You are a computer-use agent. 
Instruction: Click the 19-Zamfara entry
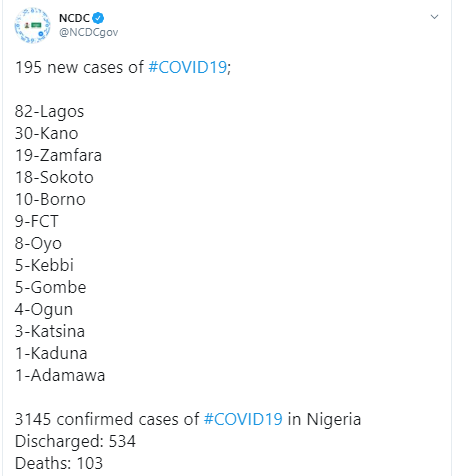pos(58,155)
